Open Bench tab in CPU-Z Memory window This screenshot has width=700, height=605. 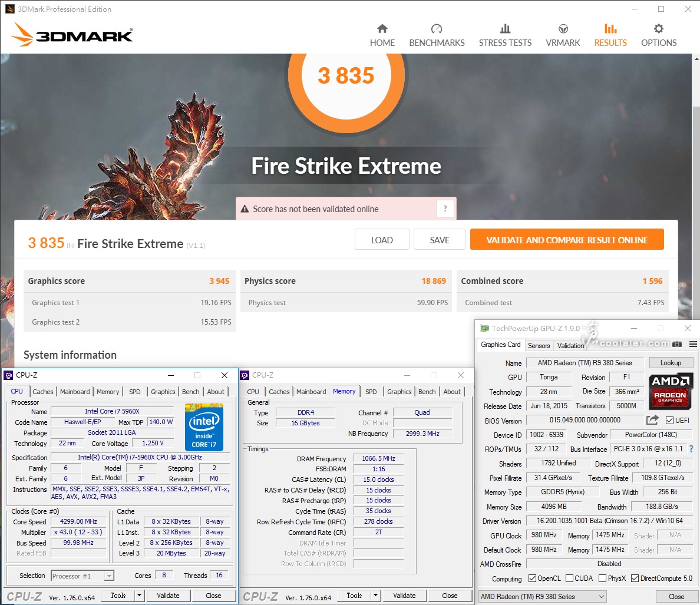tap(427, 392)
